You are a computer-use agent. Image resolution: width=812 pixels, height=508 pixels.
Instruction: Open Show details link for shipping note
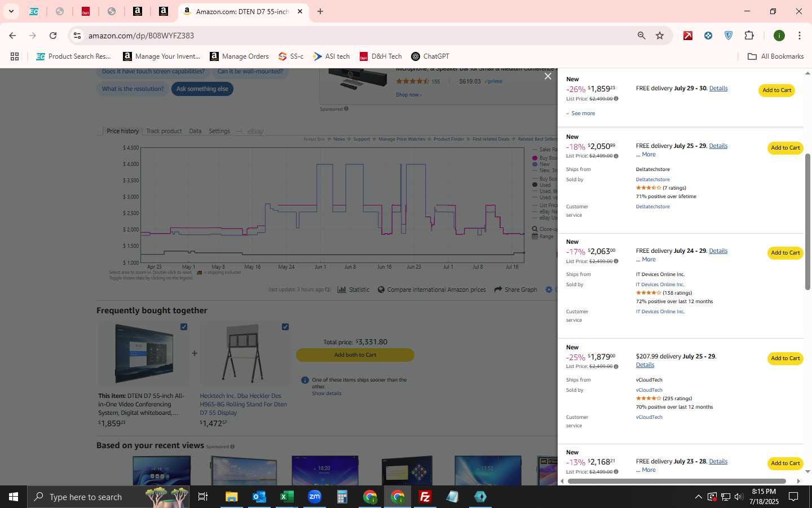pos(326,393)
